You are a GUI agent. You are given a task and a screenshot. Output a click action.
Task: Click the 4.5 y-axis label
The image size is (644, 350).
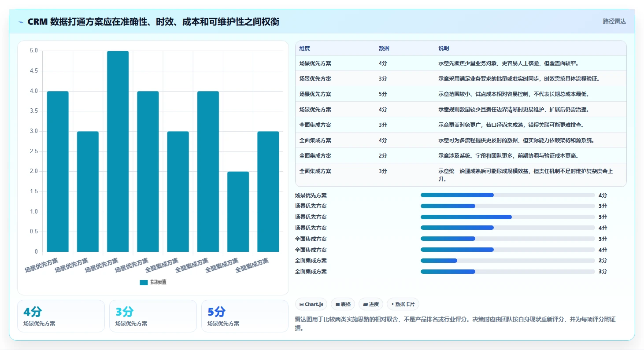click(33, 71)
